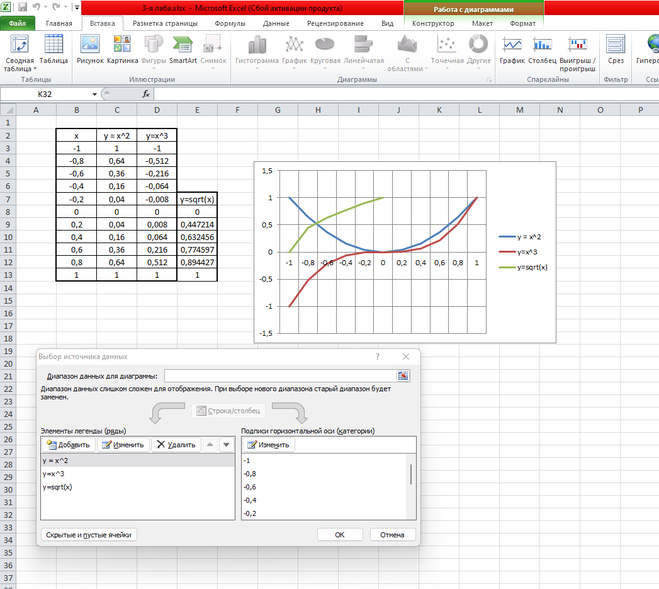Open the insert function fx dialog
This screenshot has height=589, width=659.
pyautogui.click(x=146, y=94)
